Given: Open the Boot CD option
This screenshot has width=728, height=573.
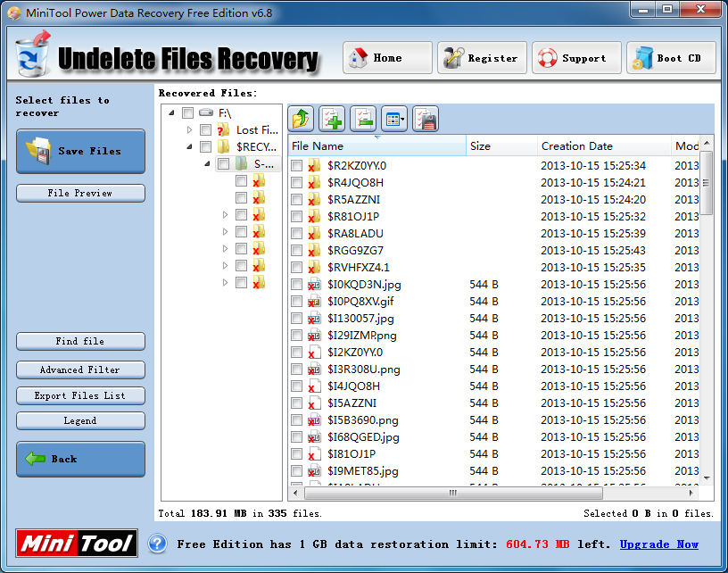Looking at the screenshot, I should click(672, 58).
